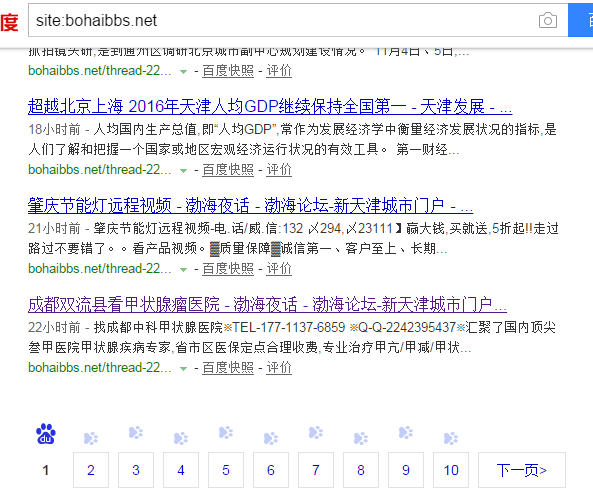Click the paw icon above page 6
593x495 pixels.
271,438
